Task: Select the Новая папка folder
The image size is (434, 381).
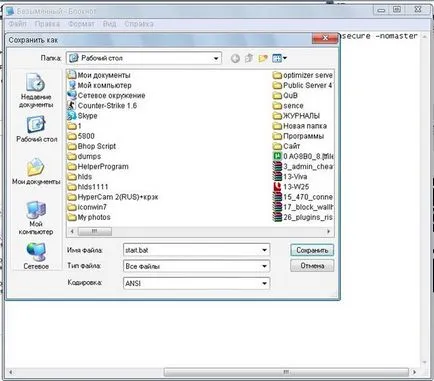Action: coord(300,126)
